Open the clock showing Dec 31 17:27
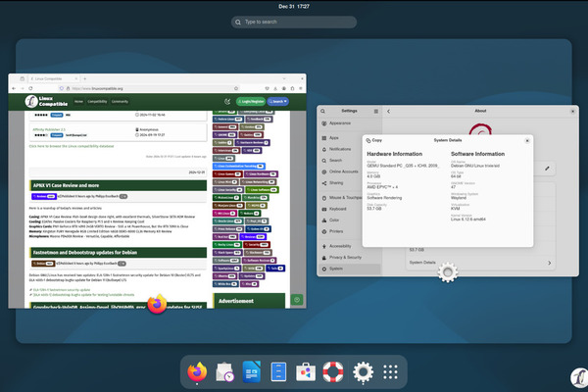The width and height of the screenshot is (588, 392). click(294, 7)
